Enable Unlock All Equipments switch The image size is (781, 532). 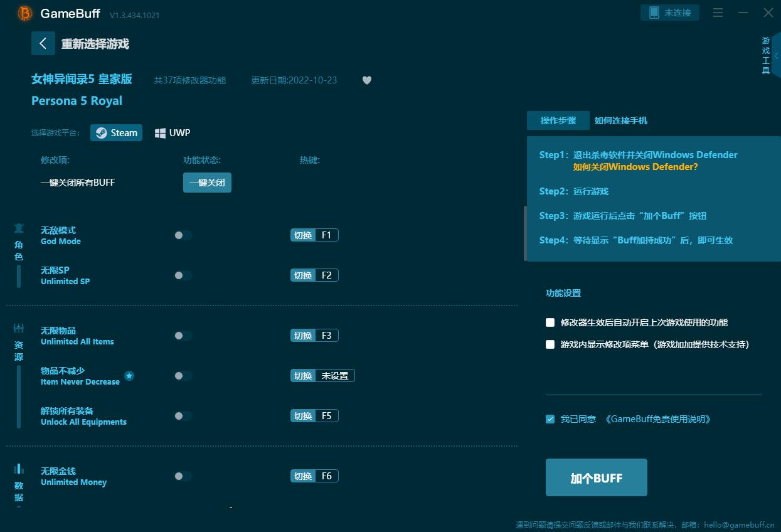(x=183, y=416)
